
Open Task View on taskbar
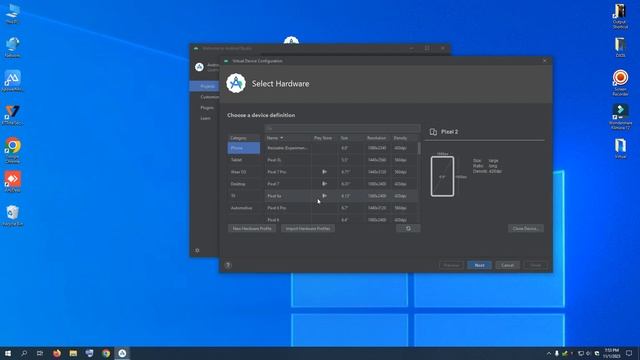pos(40,353)
